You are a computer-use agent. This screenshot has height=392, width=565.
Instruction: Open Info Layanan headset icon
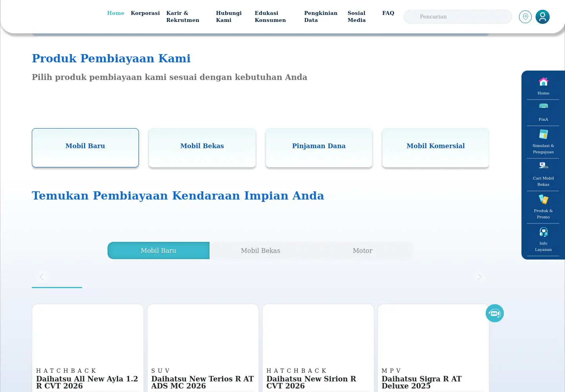(543, 232)
